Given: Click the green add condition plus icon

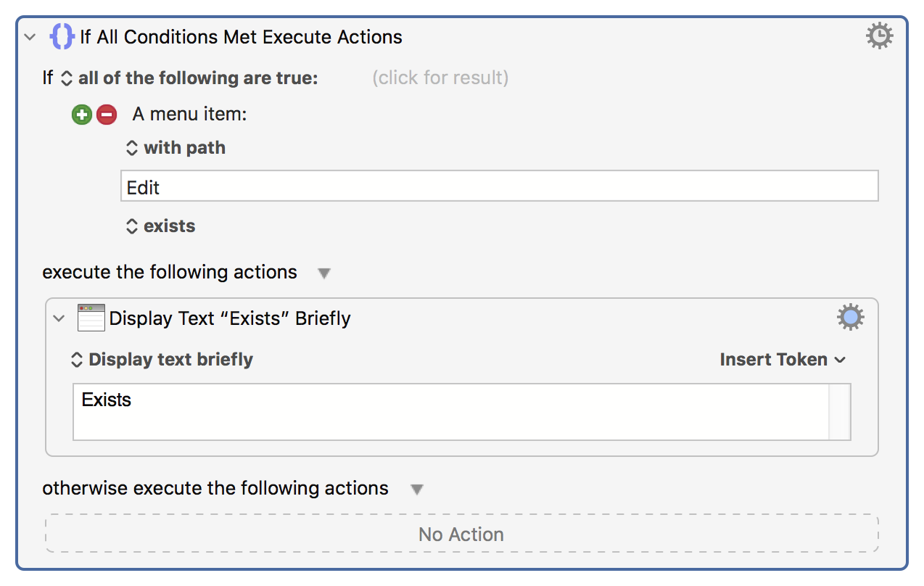Looking at the screenshot, I should pos(82,115).
